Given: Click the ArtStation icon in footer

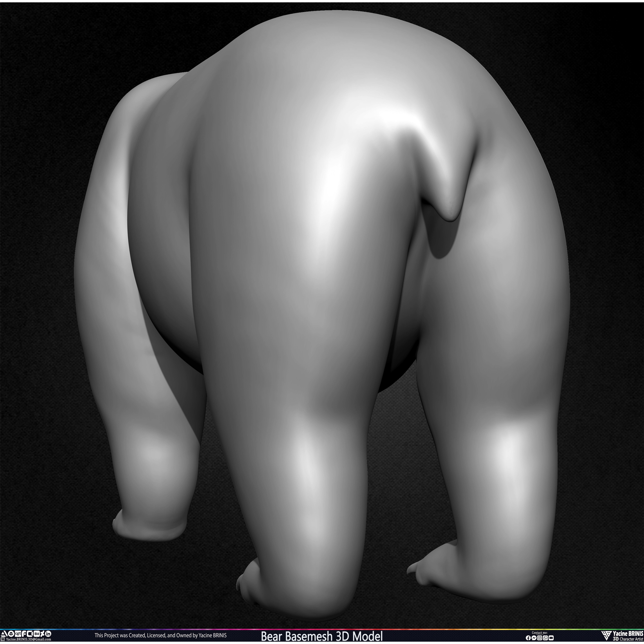Looking at the screenshot, I should (4, 634).
